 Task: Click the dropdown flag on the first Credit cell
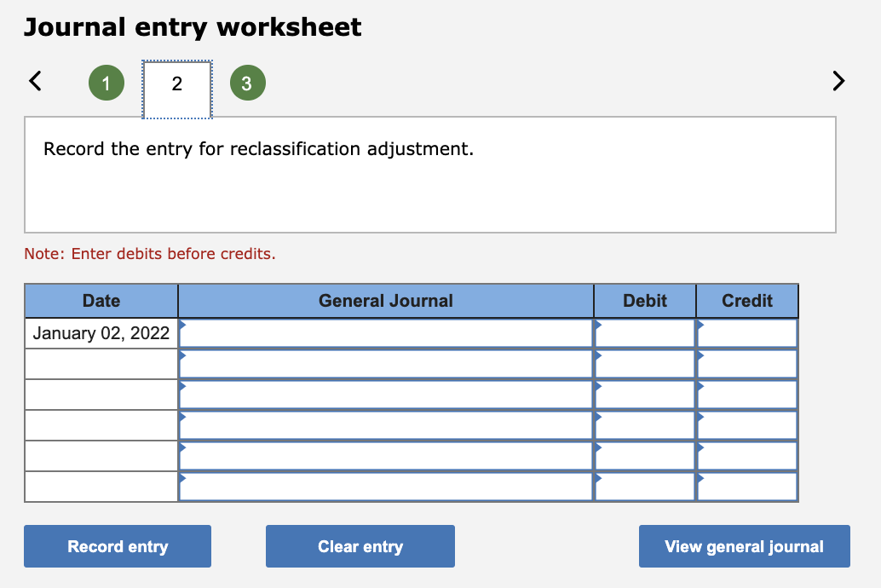700,326
